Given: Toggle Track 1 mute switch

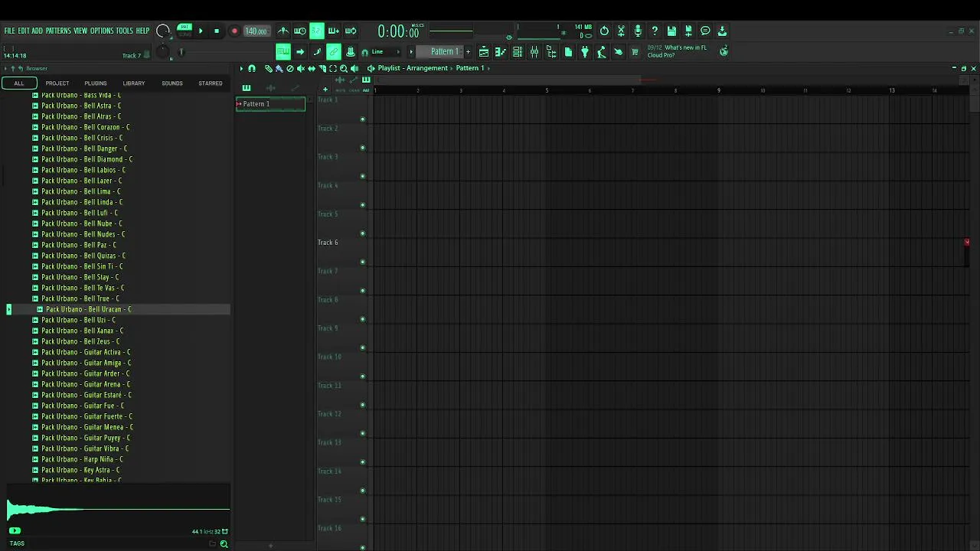Looking at the screenshot, I should click(x=363, y=119).
